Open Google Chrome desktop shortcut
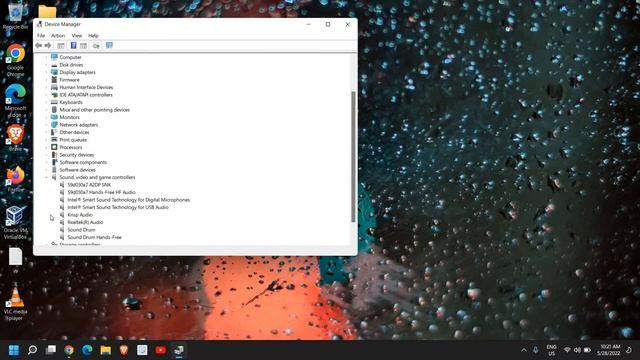The image size is (640, 360). coord(16,60)
